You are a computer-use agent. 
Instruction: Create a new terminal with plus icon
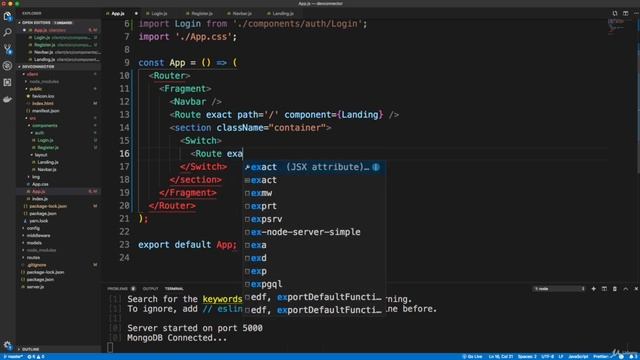pos(593,289)
